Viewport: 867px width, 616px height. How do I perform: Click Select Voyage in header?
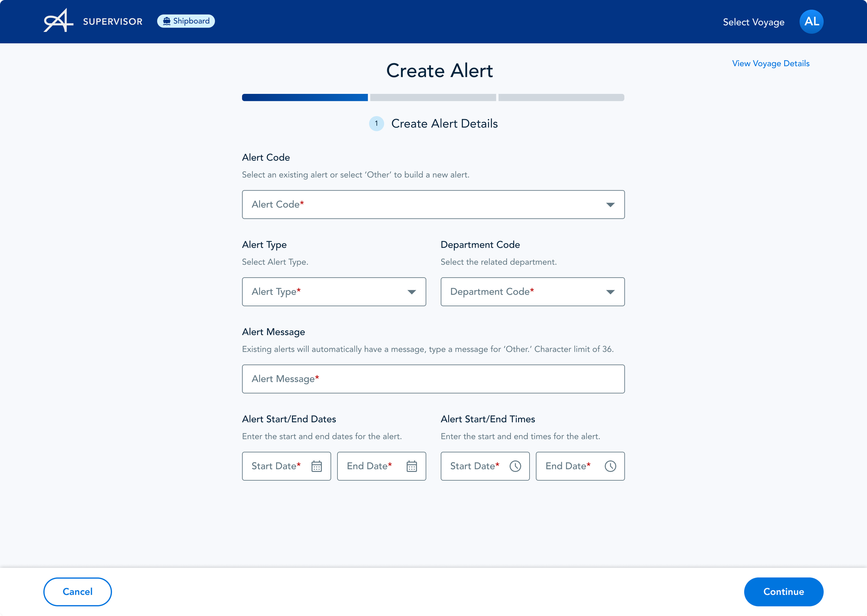(753, 22)
